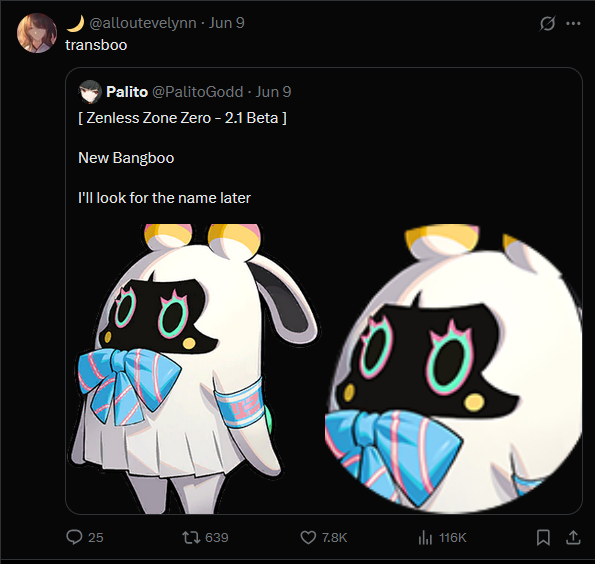Open the quoted tweet's Jun 9 timestamp
Image resolution: width=595 pixels, height=564 pixels.
coord(273,92)
